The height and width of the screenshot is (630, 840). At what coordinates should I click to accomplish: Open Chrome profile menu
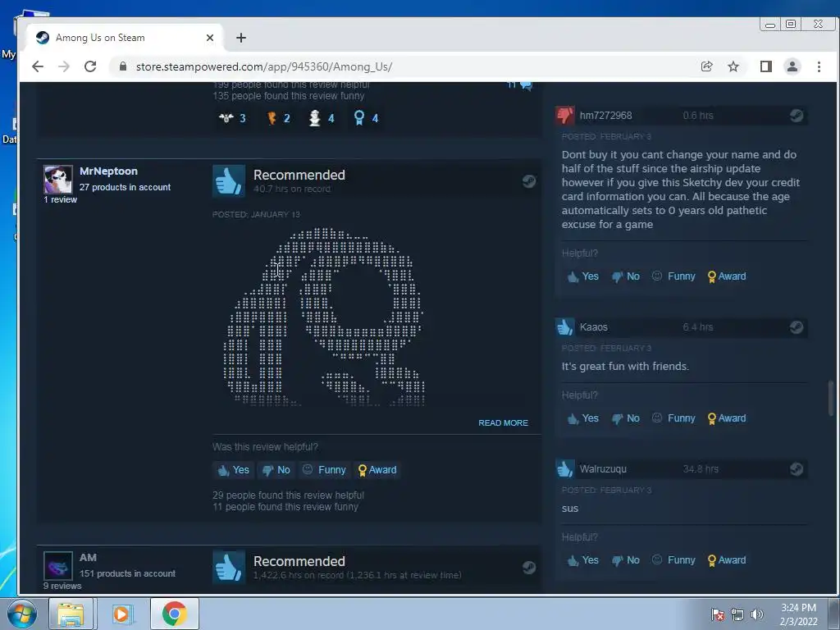[792, 66]
